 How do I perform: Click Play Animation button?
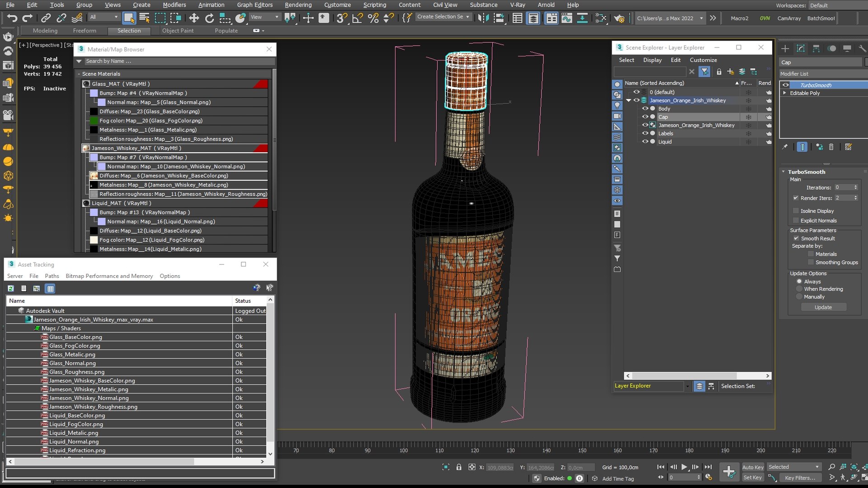(x=684, y=467)
